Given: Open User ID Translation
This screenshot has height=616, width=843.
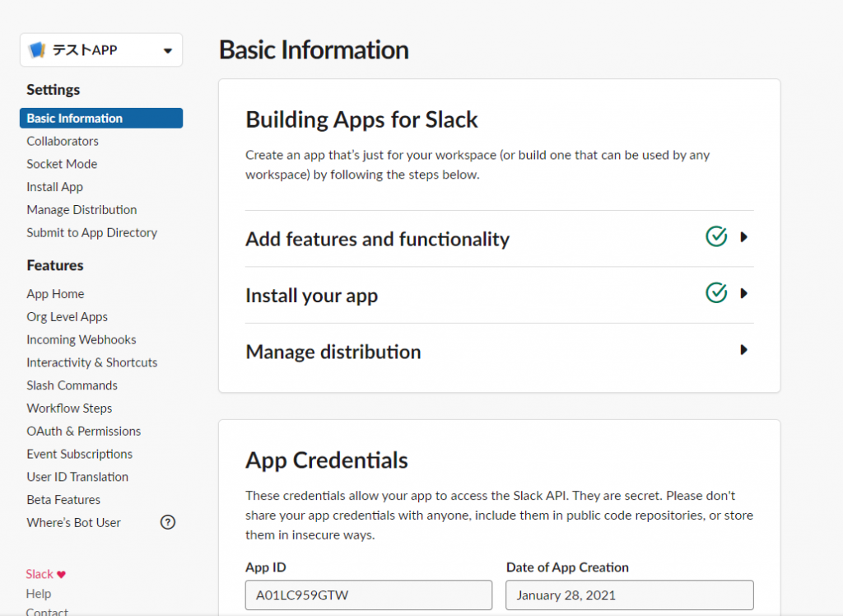Looking at the screenshot, I should [77, 477].
